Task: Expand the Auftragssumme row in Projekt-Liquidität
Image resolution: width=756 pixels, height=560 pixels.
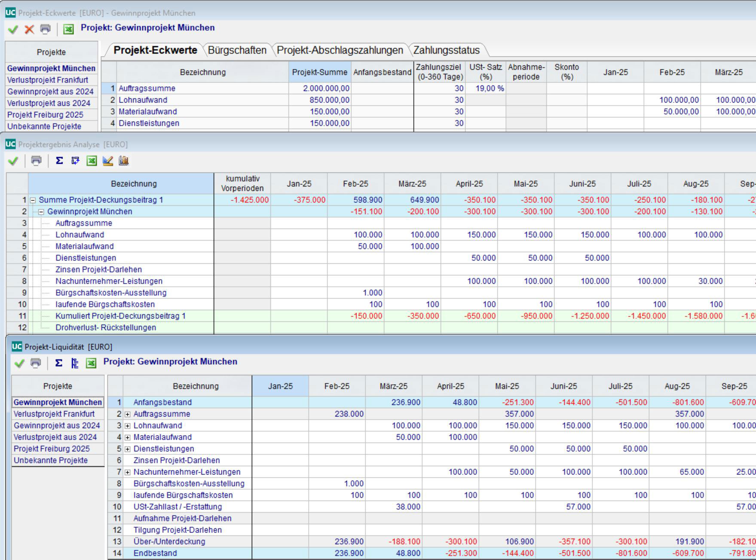Action: click(x=128, y=414)
